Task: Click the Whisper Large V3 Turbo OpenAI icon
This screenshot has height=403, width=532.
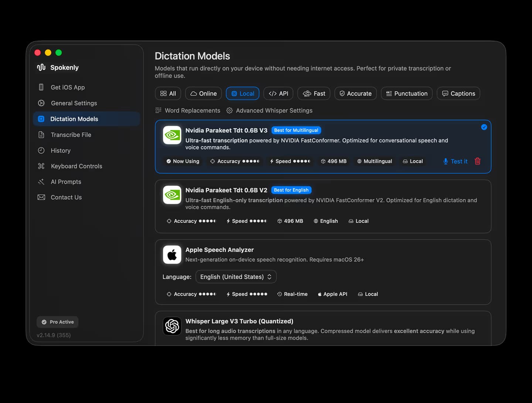Action: tap(172, 326)
